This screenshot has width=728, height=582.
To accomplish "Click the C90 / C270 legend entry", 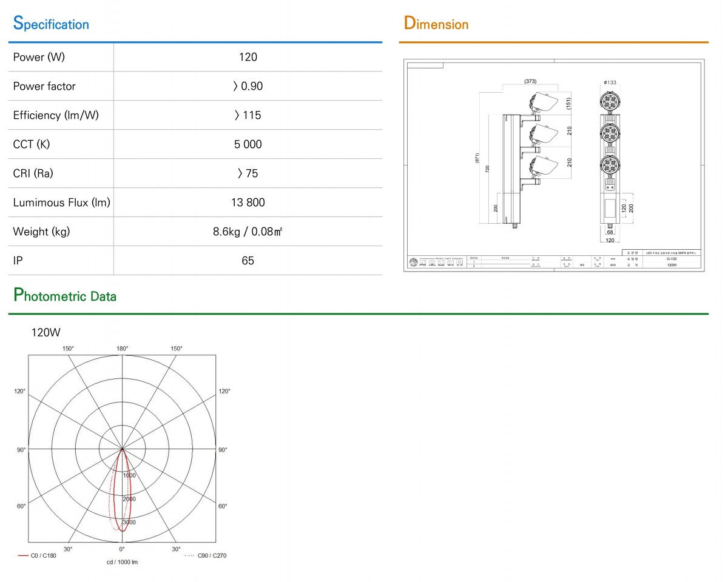I will click(205, 555).
